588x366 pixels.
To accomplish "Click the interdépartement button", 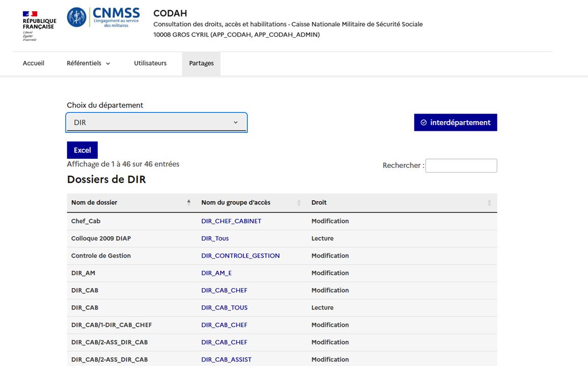I will [x=456, y=122].
